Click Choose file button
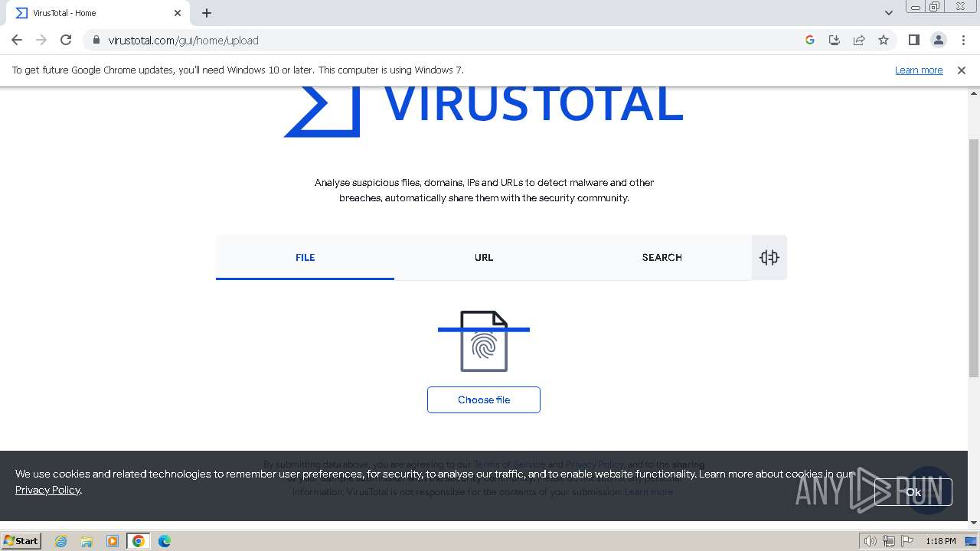980x551 pixels. tap(484, 399)
